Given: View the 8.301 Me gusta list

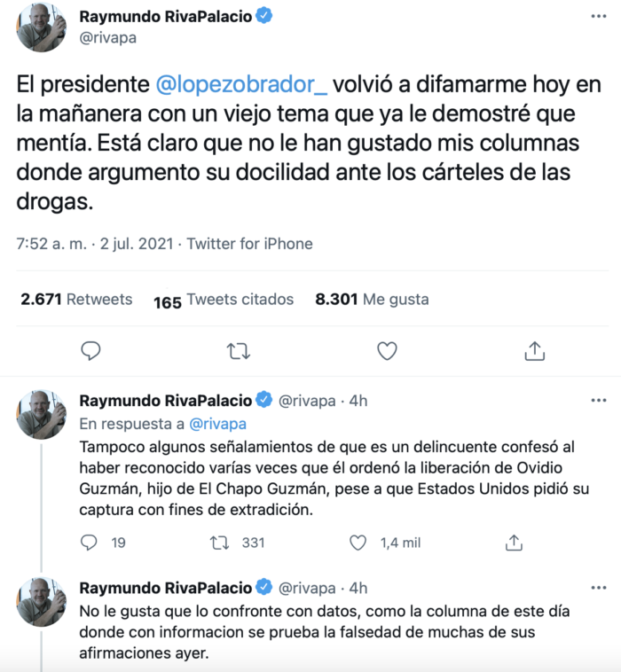Looking at the screenshot, I should (372, 300).
